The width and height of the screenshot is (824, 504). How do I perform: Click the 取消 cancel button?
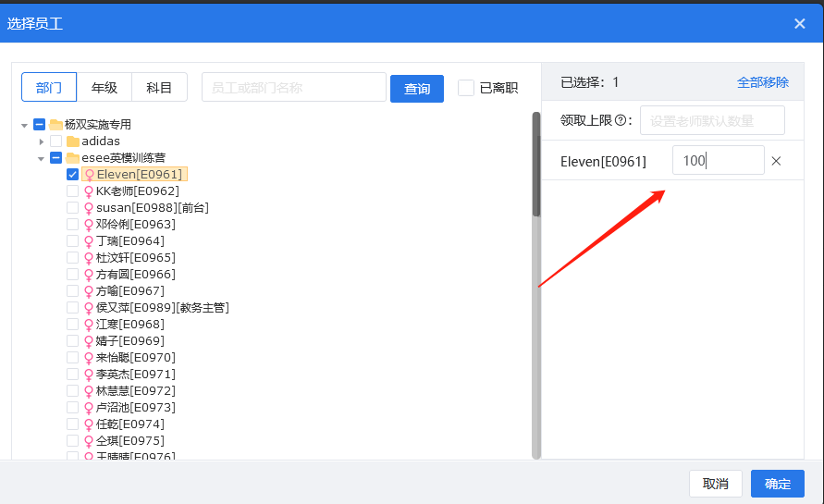click(715, 484)
